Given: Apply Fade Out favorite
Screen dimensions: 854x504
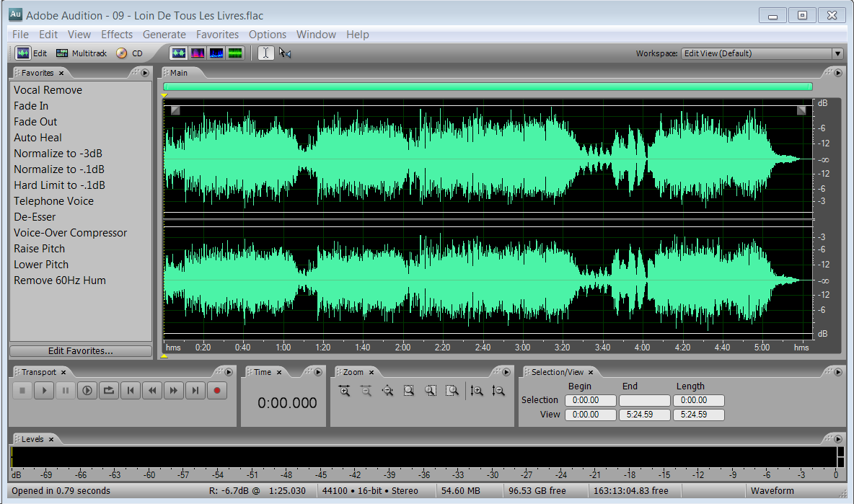Looking at the screenshot, I should [x=35, y=121].
